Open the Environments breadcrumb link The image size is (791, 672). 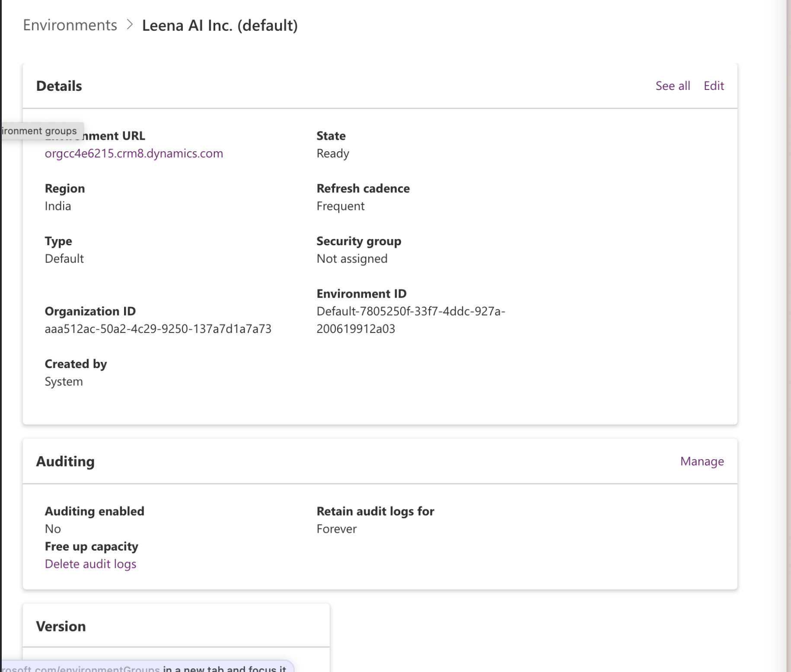(70, 25)
